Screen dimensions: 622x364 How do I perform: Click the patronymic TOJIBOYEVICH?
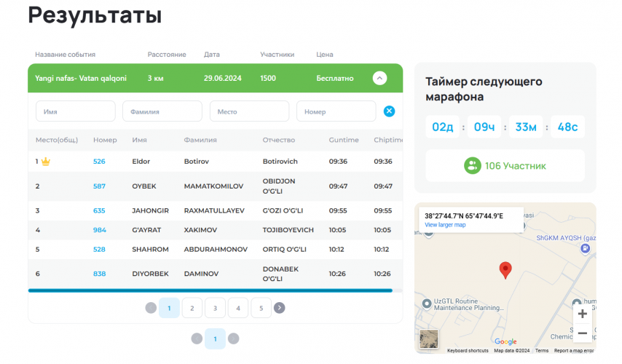coord(288,230)
